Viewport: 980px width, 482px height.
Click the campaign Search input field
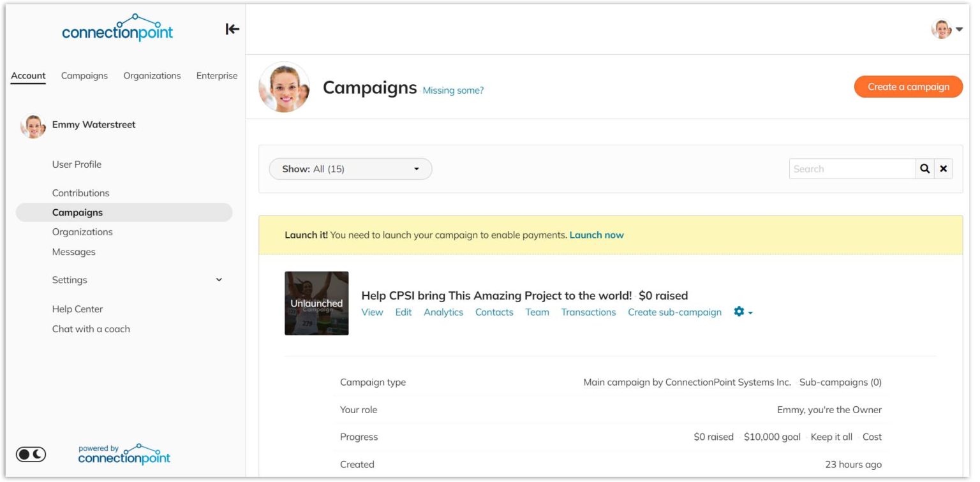[852, 169]
